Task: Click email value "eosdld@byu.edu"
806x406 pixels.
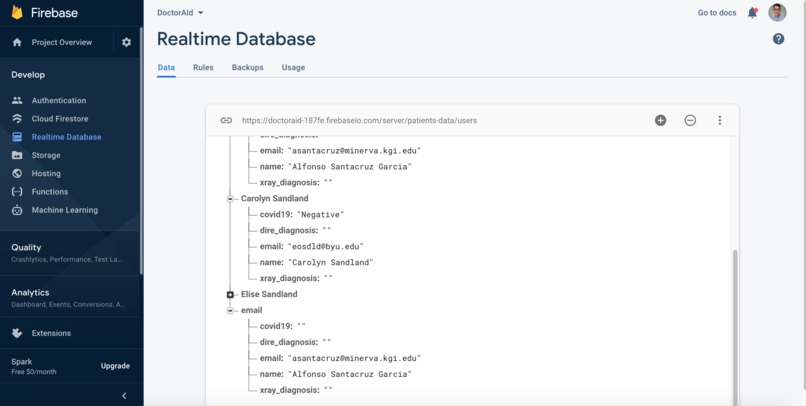Action: tap(326, 246)
